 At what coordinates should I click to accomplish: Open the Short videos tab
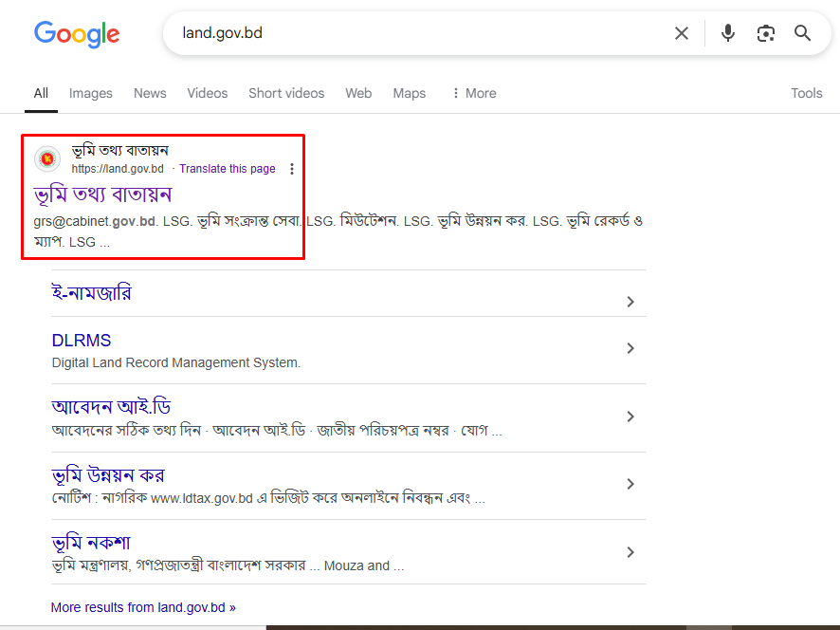tap(286, 93)
